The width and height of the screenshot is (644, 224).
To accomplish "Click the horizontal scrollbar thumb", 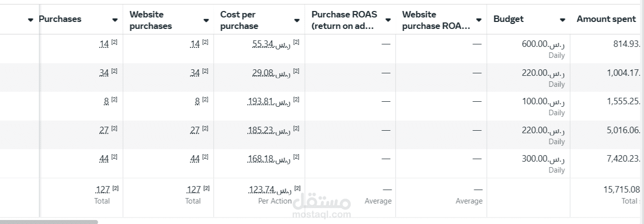I will click(x=49, y=222).
